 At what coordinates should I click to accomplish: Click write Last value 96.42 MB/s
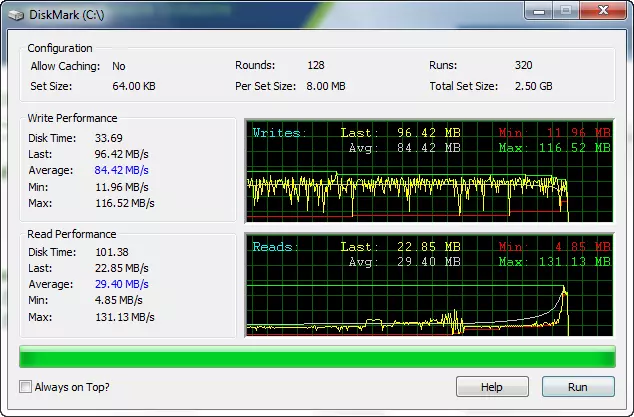pyautogui.click(x=122, y=154)
